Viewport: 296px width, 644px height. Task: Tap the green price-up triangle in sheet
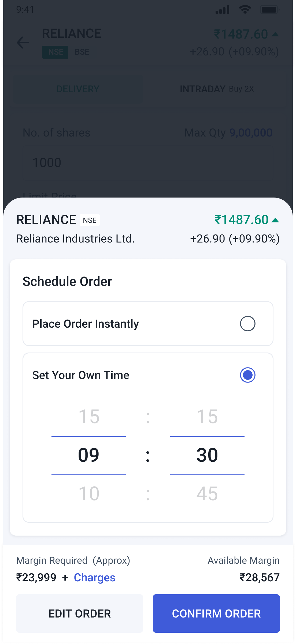click(275, 220)
